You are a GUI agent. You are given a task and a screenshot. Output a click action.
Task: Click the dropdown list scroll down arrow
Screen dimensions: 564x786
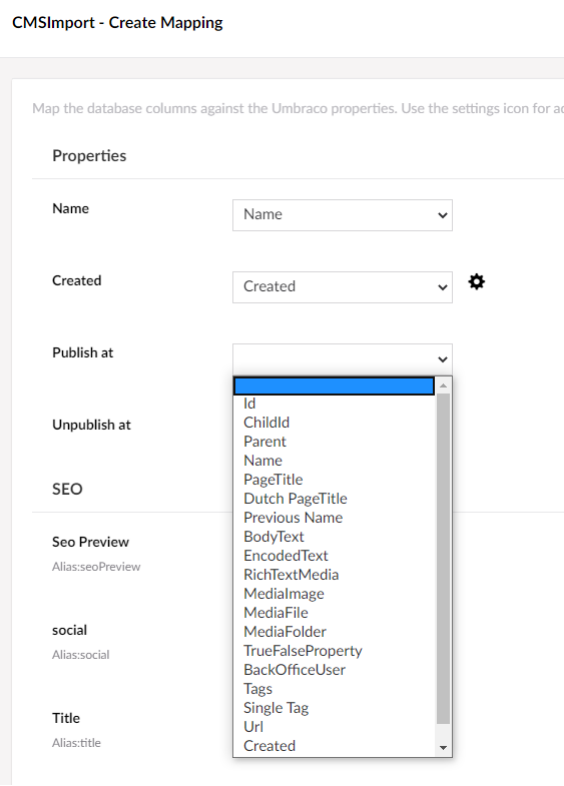(x=443, y=748)
